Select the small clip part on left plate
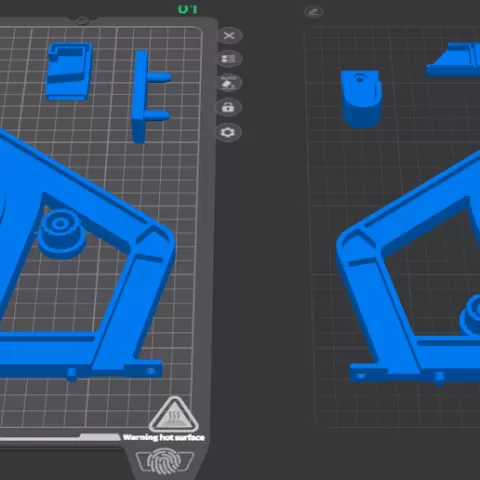The height and width of the screenshot is (480, 480). [x=69, y=71]
